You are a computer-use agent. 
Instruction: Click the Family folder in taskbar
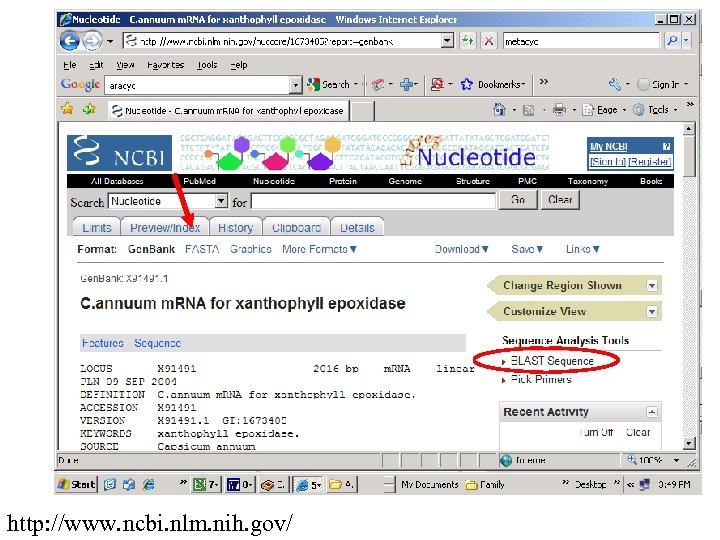(x=485, y=484)
